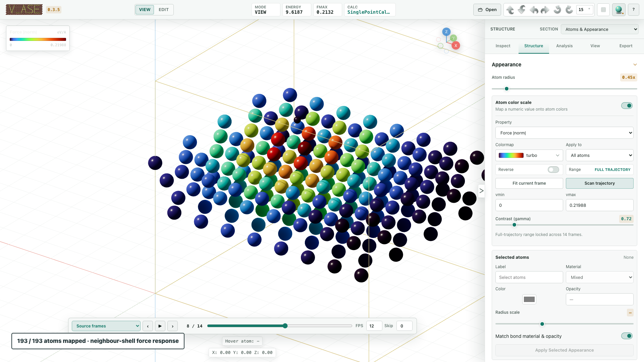Click the rotate down arrow icon

pyautogui.click(x=522, y=10)
